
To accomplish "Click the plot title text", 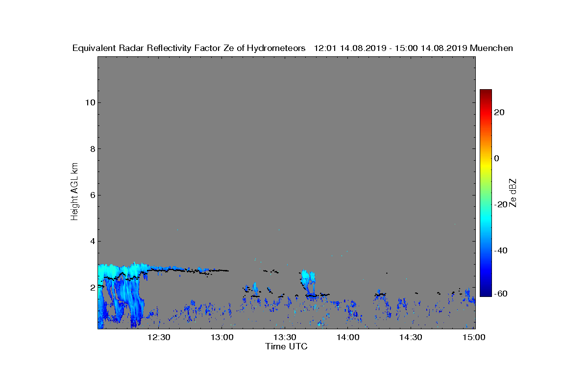I will pyautogui.click(x=293, y=48).
